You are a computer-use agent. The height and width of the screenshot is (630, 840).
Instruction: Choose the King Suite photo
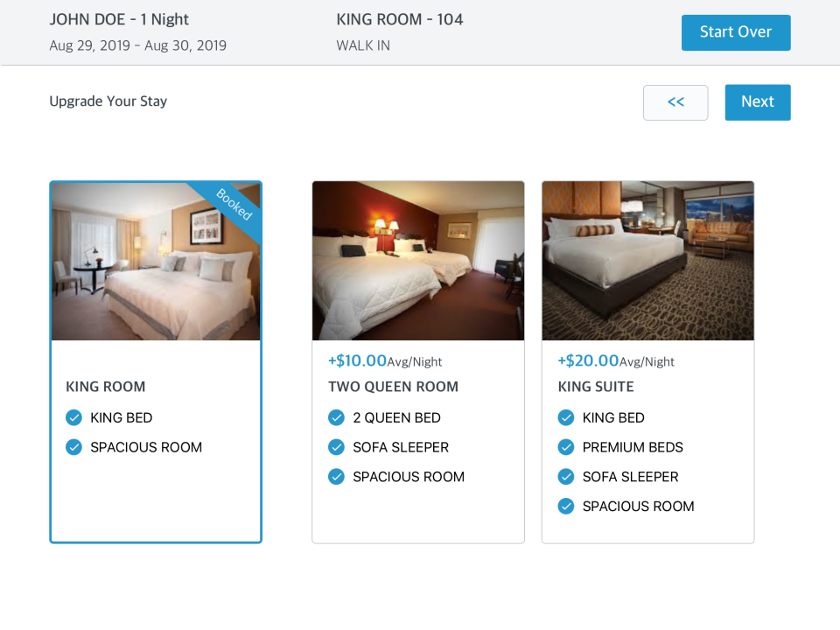click(x=647, y=261)
